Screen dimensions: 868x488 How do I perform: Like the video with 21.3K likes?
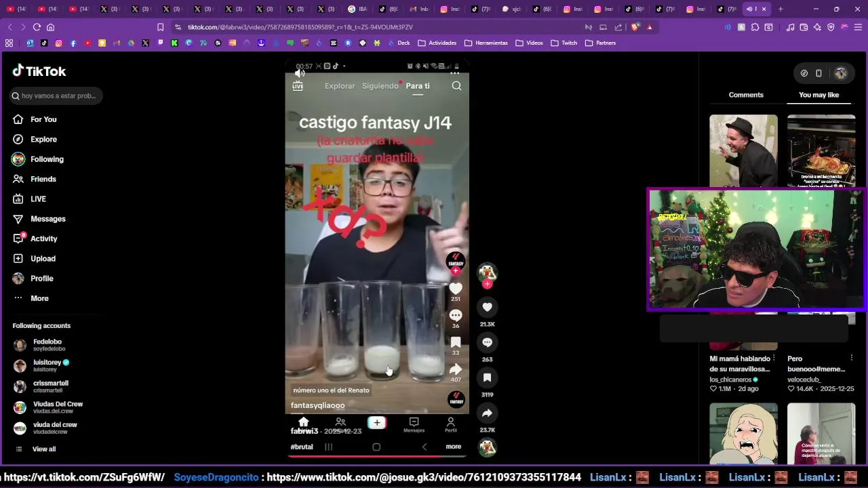487,307
